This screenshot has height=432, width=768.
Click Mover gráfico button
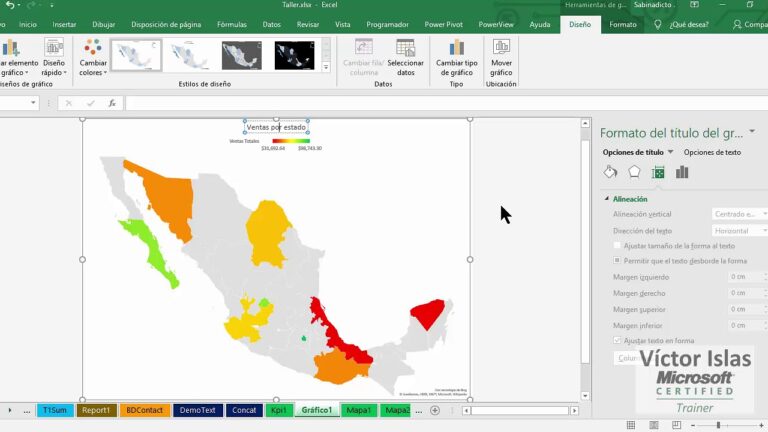[x=501, y=58]
